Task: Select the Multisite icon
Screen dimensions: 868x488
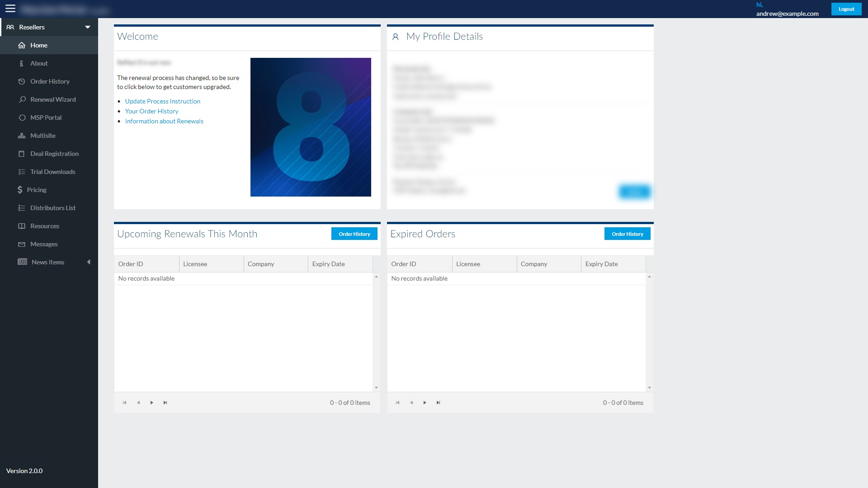Action: pos(21,135)
